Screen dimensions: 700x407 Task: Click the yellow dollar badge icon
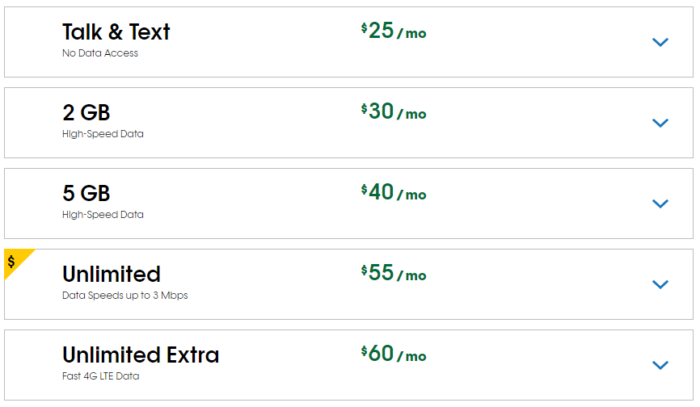tap(14, 261)
